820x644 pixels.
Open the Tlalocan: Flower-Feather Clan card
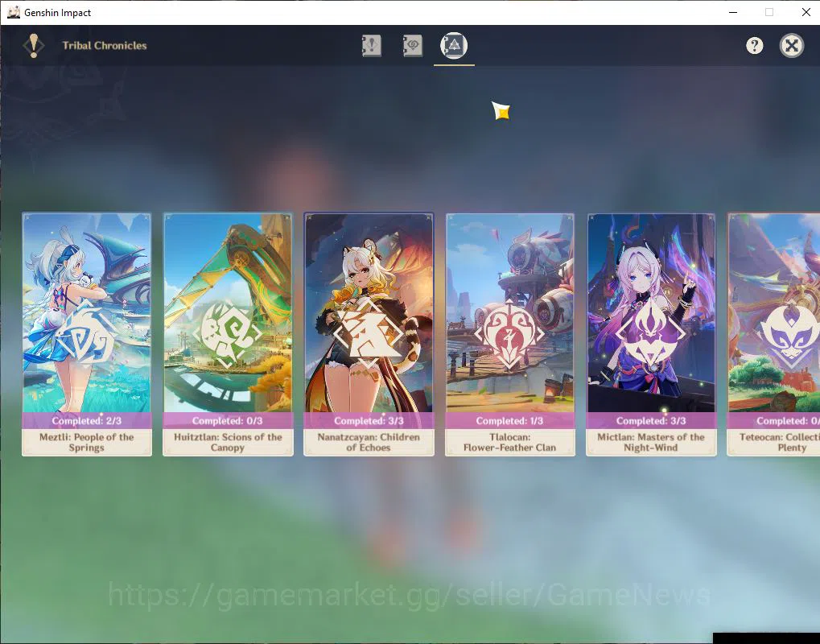coord(510,334)
